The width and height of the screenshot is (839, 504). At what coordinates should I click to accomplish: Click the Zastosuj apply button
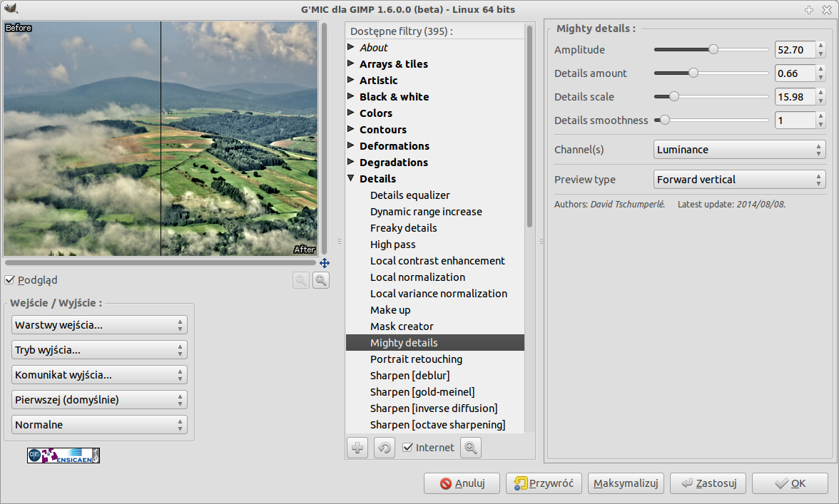pyautogui.click(x=708, y=483)
